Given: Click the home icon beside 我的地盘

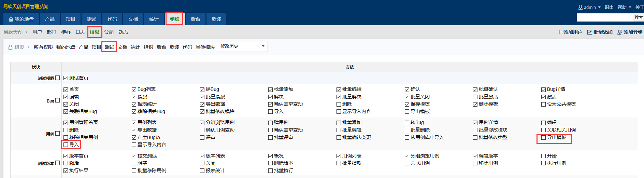Looking at the screenshot, I should pos(11,19).
